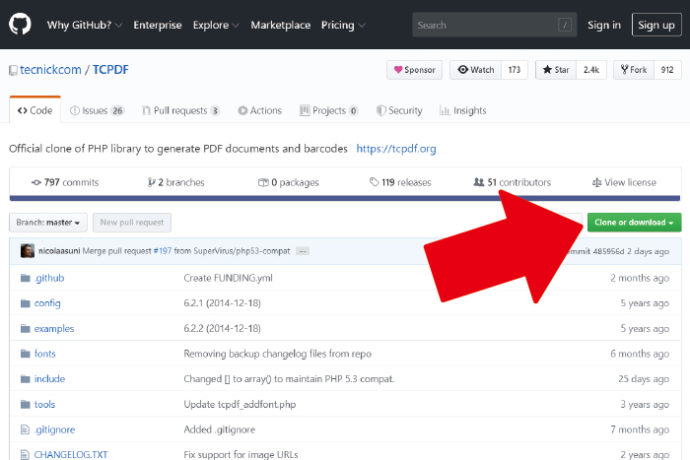The height and width of the screenshot is (460, 690).
Task: Expand the Pricing menu
Action: 343,25
